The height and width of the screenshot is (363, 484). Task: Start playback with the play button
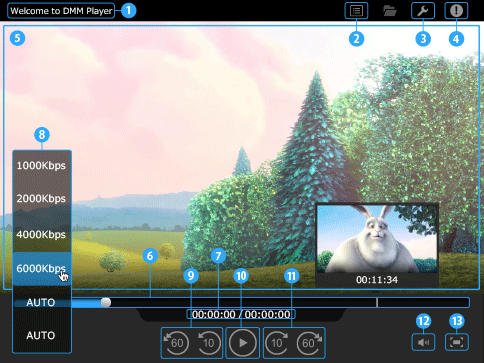[x=243, y=343]
